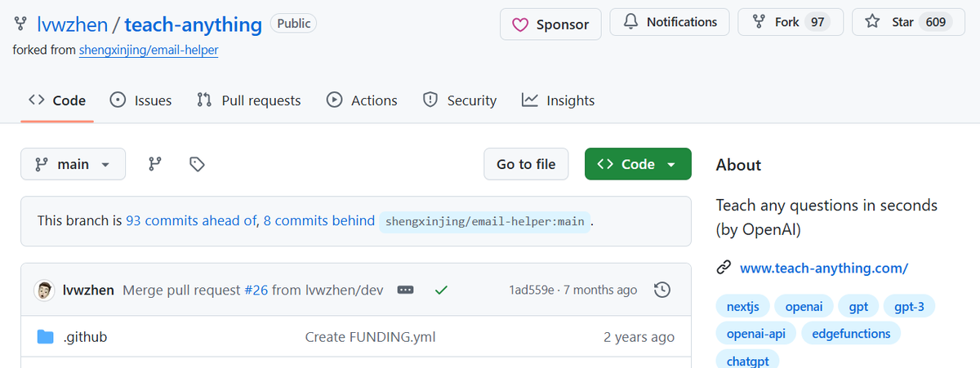The image size is (980, 368).
Task: Switch to the Issues tab
Action: point(141,100)
